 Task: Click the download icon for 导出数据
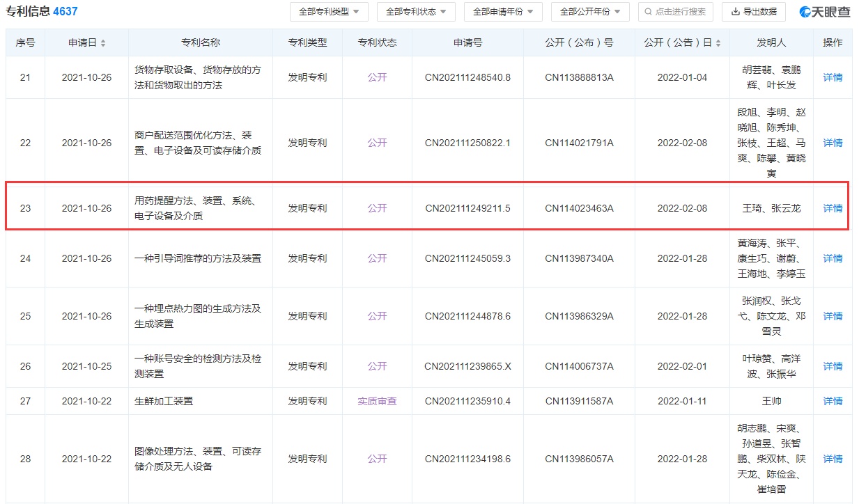736,12
